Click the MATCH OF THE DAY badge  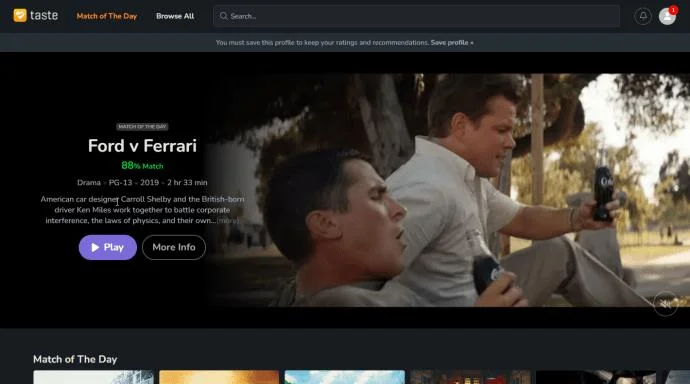pyautogui.click(x=142, y=127)
